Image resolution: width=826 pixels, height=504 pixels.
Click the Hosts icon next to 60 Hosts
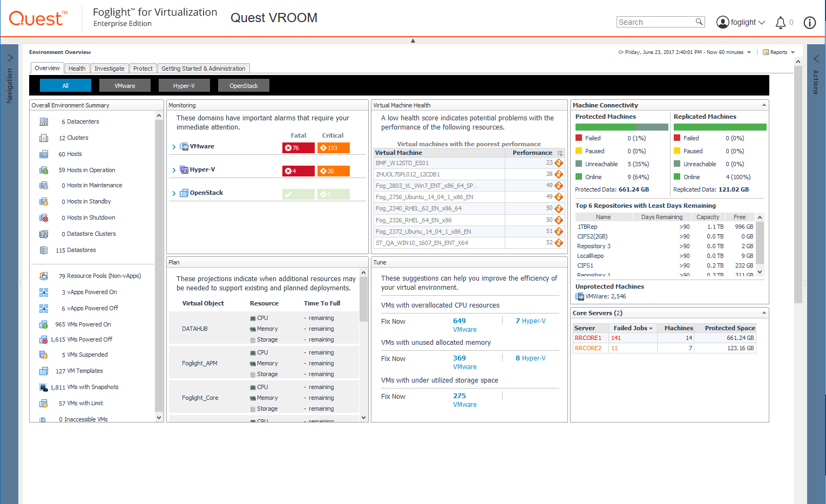pyautogui.click(x=44, y=154)
